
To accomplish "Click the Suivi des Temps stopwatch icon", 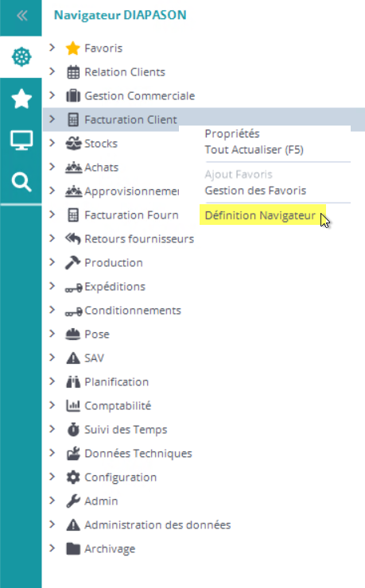I will [x=73, y=429].
